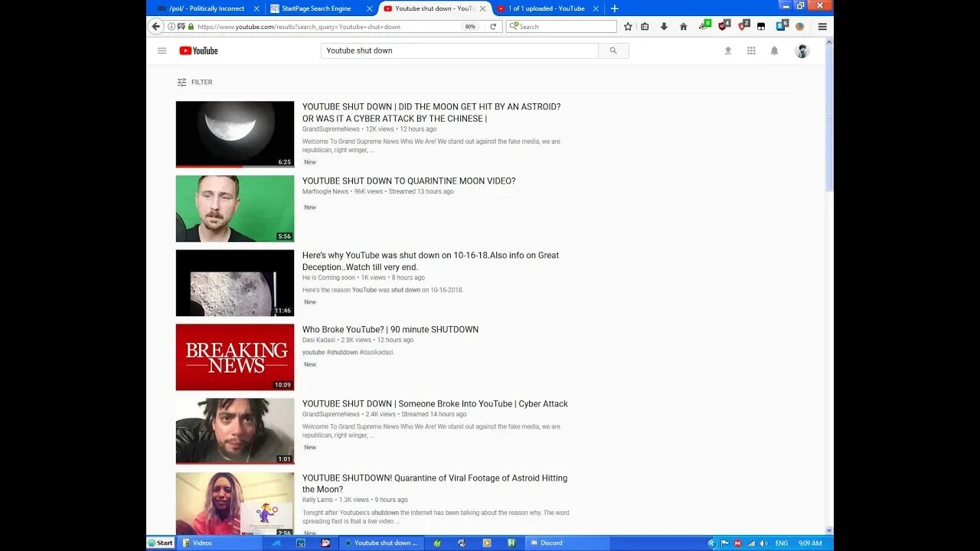Visit the He is Coming soon channel
The image size is (980, 551).
pos(328,278)
